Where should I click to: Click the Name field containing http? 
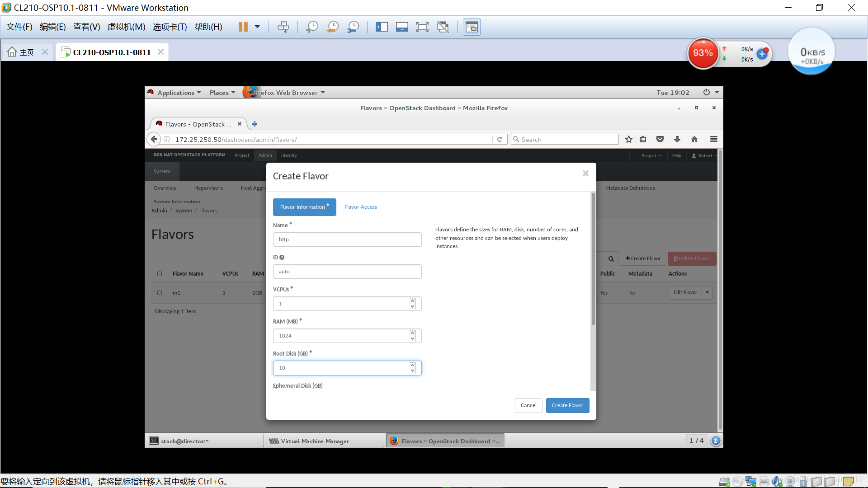click(x=347, y=239)
